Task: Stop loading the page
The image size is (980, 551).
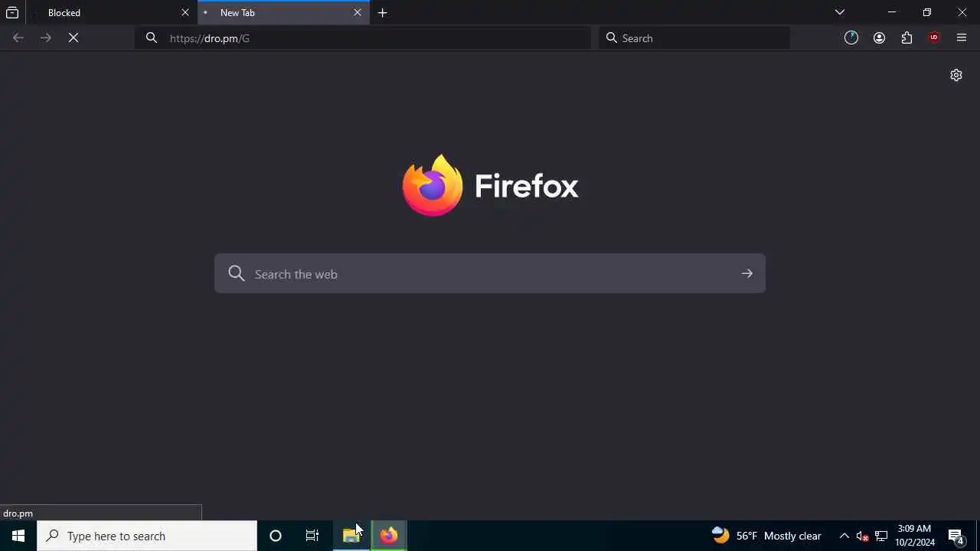Action: click(73, 37)
